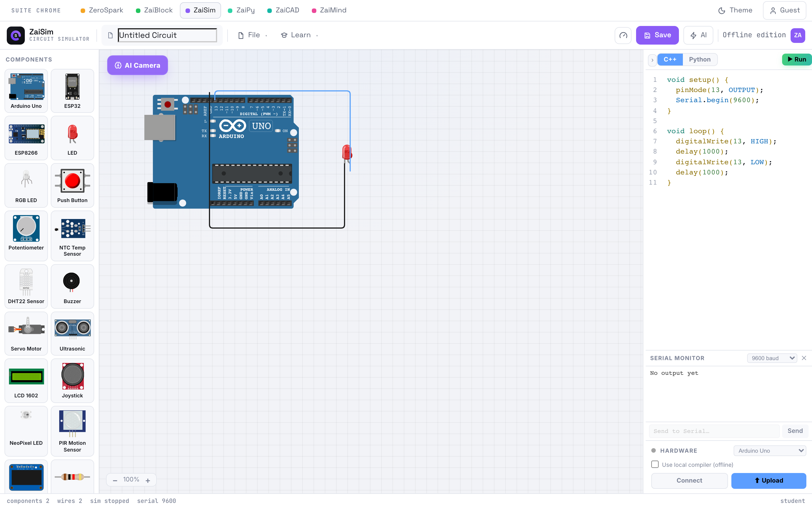Select the ZaiSim tab
The width and height of the screenshot is (812, 508).
200,10
